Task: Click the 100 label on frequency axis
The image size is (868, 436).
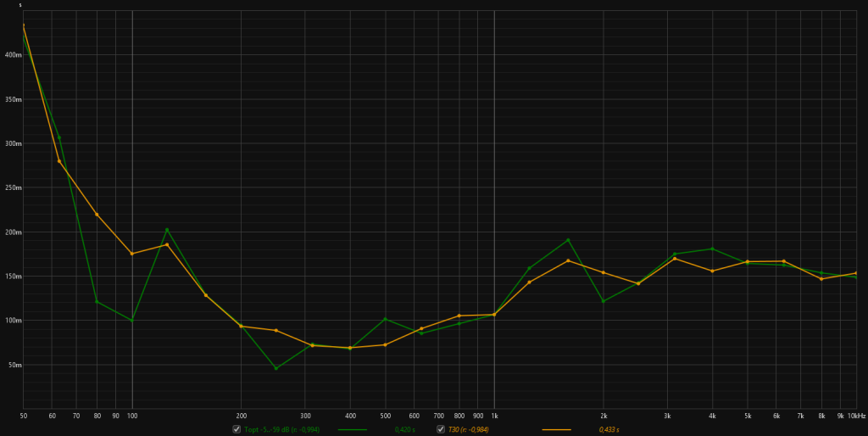Action: tap(132, 416)
